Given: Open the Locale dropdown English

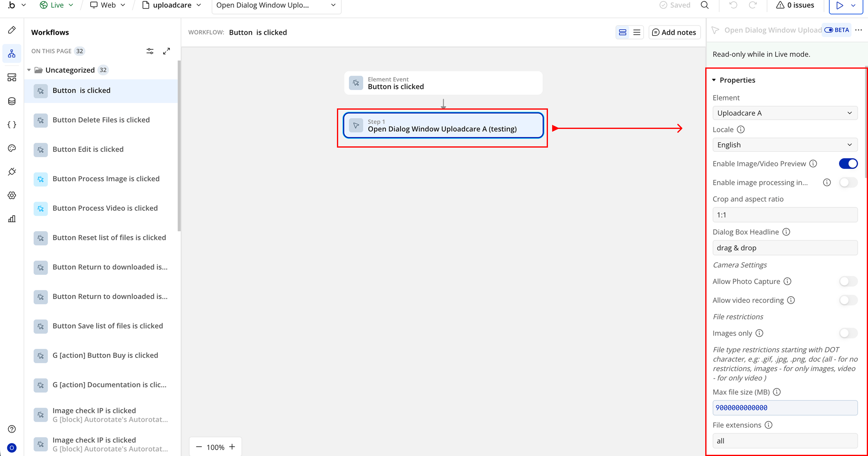Looking at the screenshot, I should pos(785,145).
